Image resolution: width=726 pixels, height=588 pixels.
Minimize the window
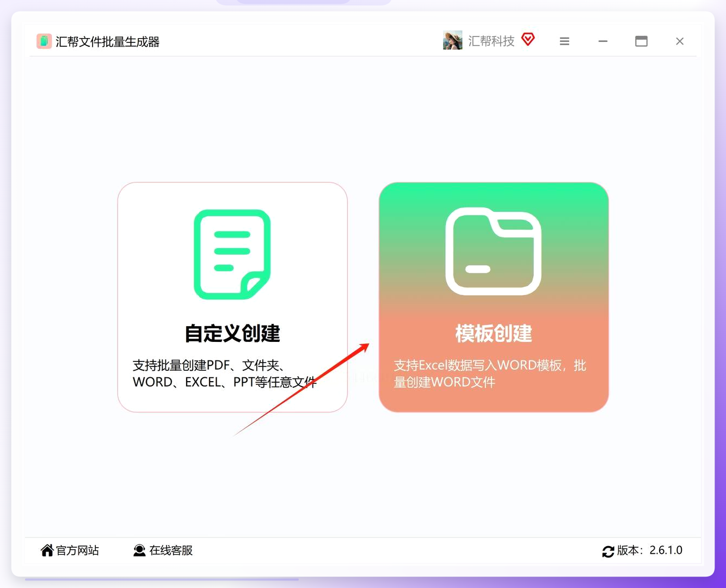tap(603, 41)
